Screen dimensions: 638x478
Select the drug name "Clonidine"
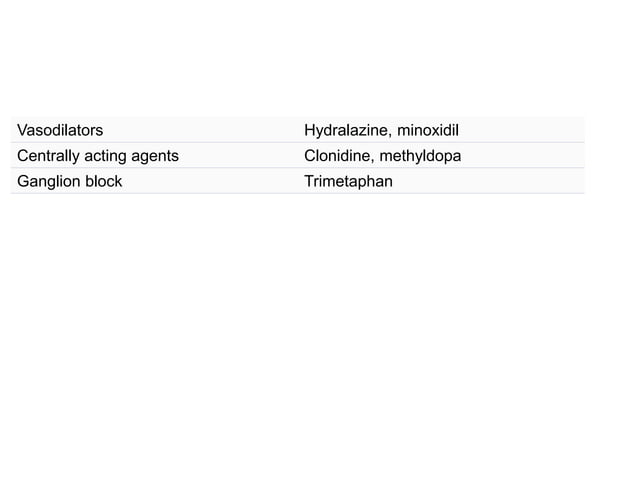click(337, 156)
